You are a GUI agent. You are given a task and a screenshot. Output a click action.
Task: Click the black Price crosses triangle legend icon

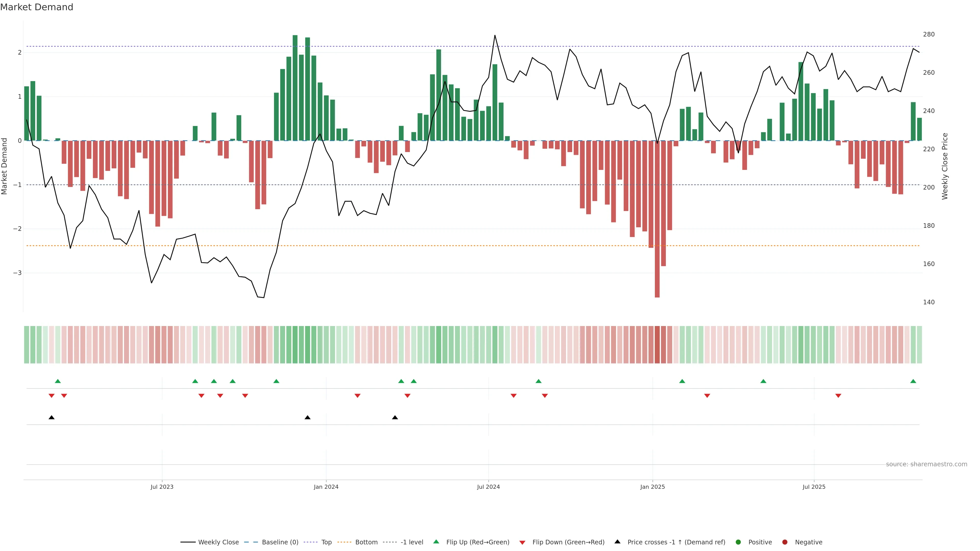(x=617, y=542)
